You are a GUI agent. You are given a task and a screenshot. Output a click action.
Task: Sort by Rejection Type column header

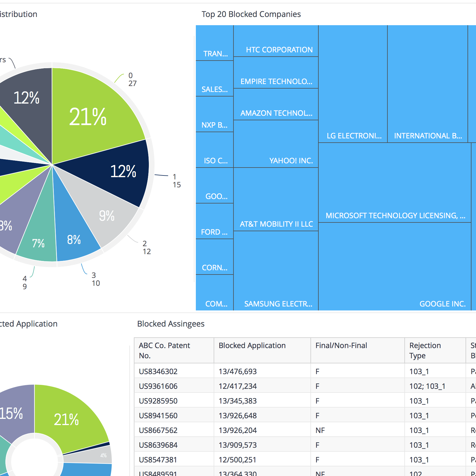tap(435, 350)
